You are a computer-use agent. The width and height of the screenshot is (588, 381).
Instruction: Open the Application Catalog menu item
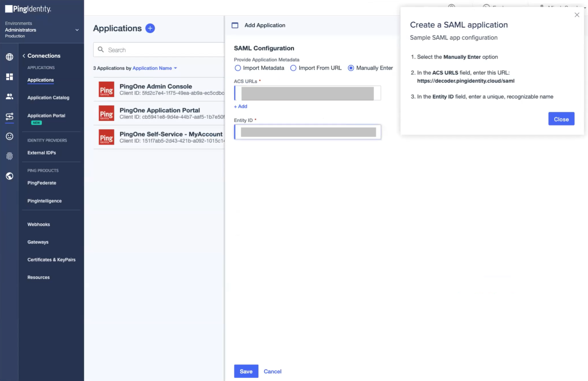(x=48, y=98)
